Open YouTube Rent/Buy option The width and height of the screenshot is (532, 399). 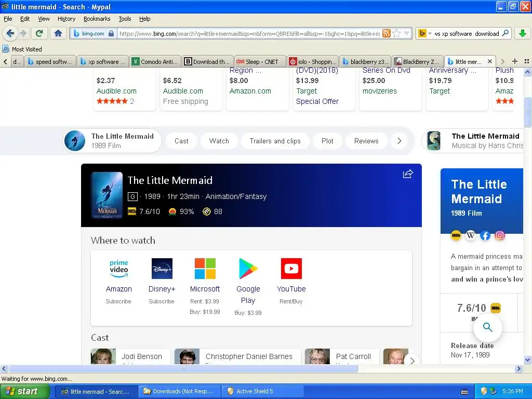point(291,281)
